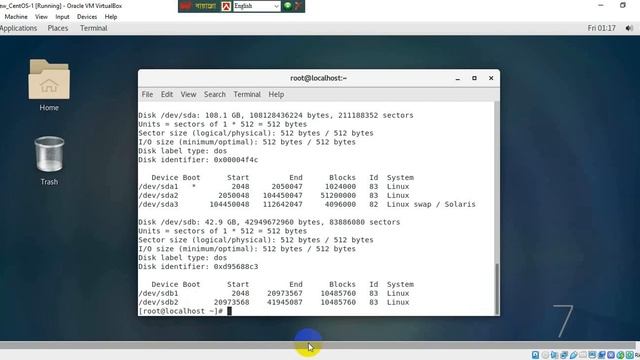Restore down the VirtualBox window
Screen dimensions: 640x360
(623, 5)
